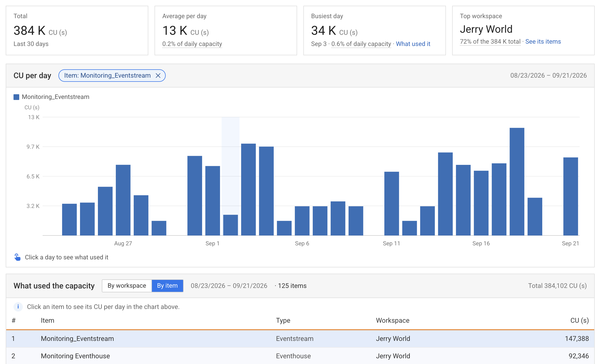The image size is (602, 364).
Task: Click the Item: Monitoring_Eventstream filter chip label
Action: coord(107,76)
